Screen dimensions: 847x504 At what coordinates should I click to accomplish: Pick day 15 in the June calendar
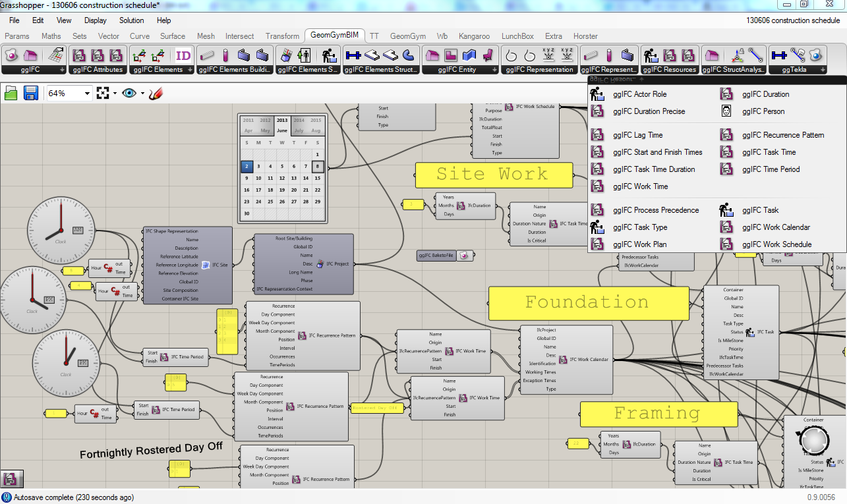tap(318, 178)
